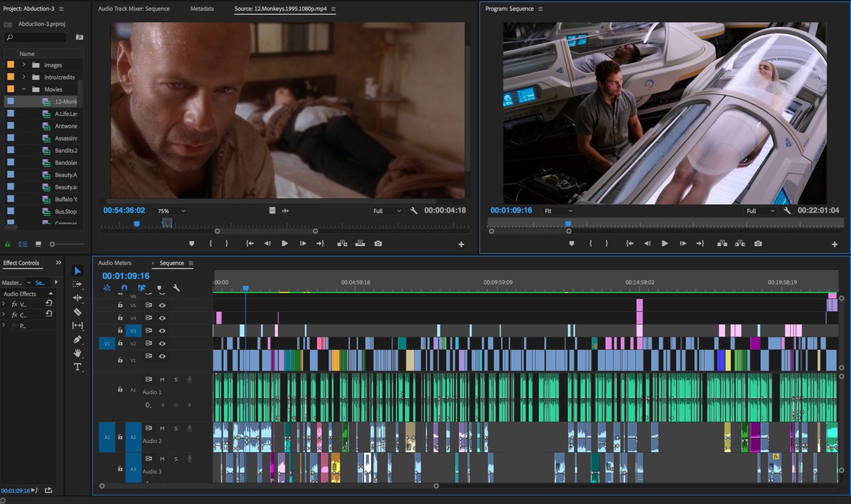The height and width of the screenshot is (504, 851).
Task: Click the Source monitor playhead marker
Action: click(137, 224)
